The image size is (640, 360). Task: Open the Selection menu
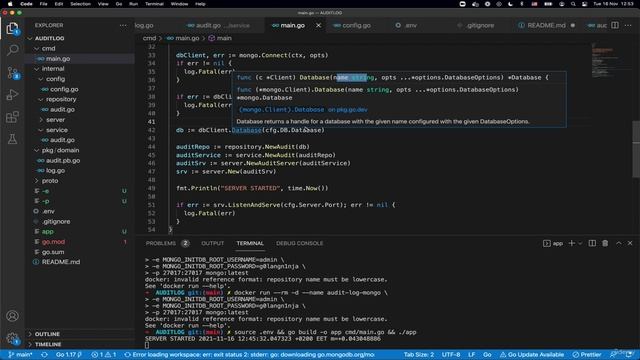[x=80, y=4]
